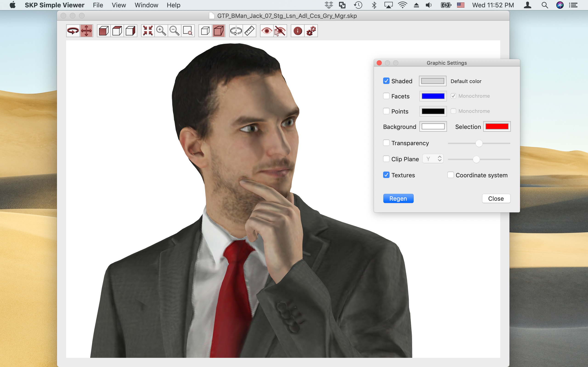
Task: Click the Close button in Graphic Settings
Action: pyautogui.click(x=496, y=199)
